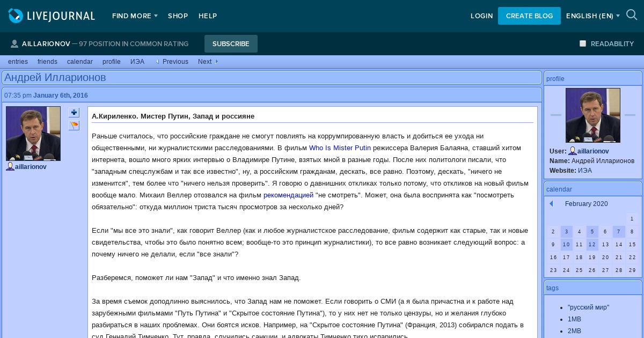Click the tags panel header
The image size is (644, 338).
(593, 288)
